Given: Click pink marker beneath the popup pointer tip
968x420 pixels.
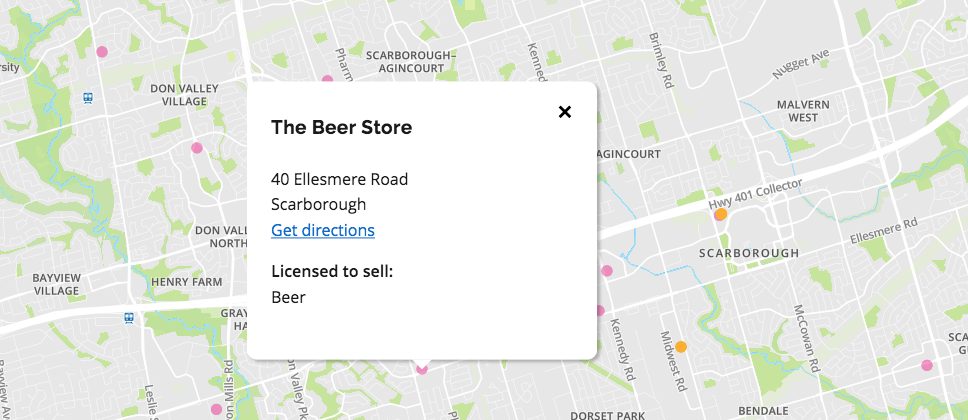Looking at the screenshot, I should tap(422, 369).
